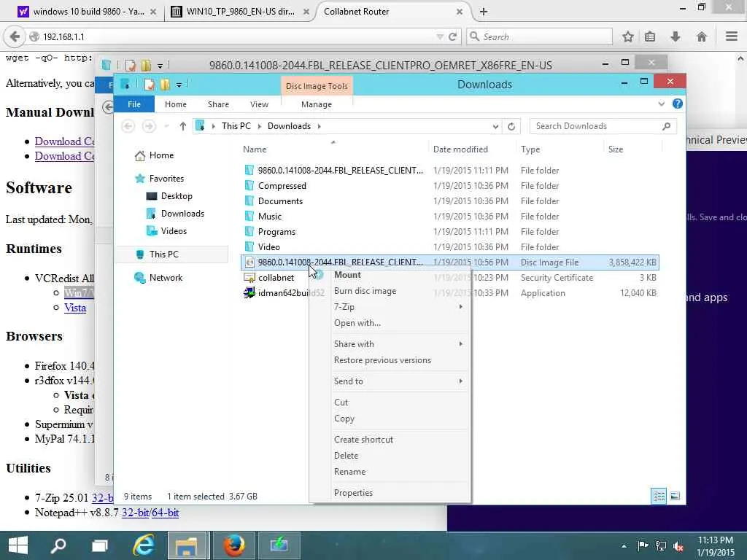Open Videos in navigation pane
This screenshot has width=747, height=560.
(174, 231)
